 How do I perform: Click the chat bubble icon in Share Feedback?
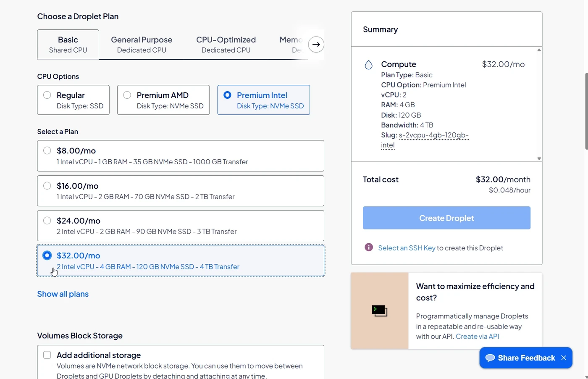pos(490,358)
